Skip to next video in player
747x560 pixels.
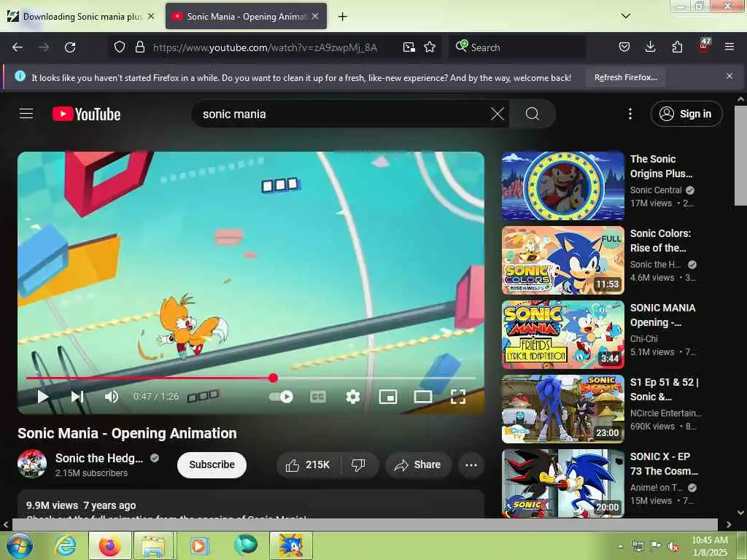tap(77, 396)
